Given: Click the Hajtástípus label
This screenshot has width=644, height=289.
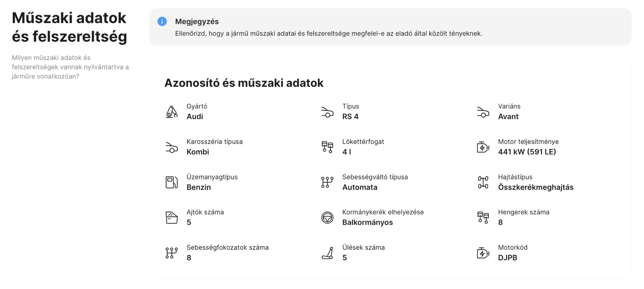Looking at the screenshot, I should [x=515, y=177].
